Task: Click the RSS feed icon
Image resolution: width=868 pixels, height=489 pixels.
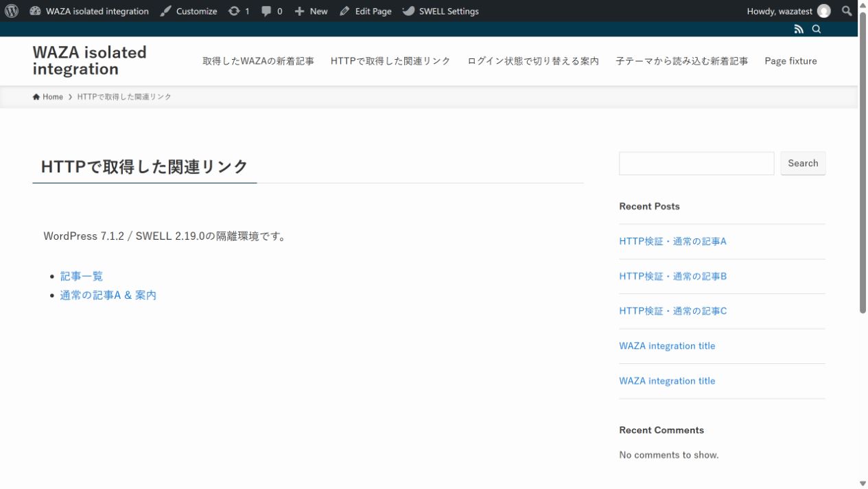Action: click(799, 29)
